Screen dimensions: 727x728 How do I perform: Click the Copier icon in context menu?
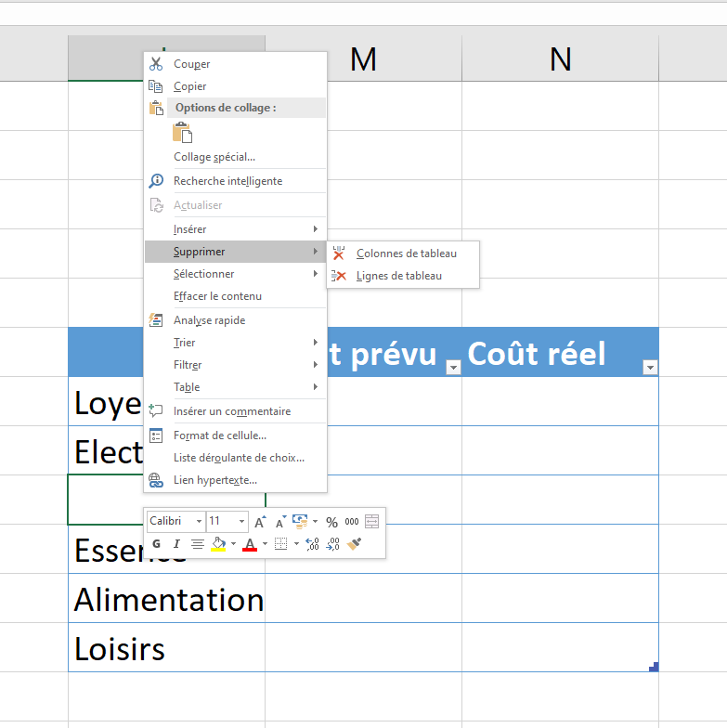pyautogui.click(x=156, y=85)
